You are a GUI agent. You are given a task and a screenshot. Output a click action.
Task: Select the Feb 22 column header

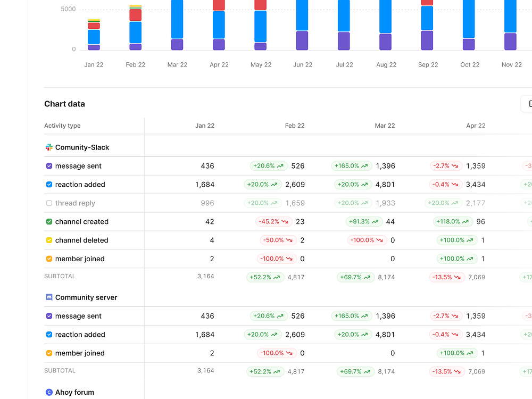coord(295,126)
